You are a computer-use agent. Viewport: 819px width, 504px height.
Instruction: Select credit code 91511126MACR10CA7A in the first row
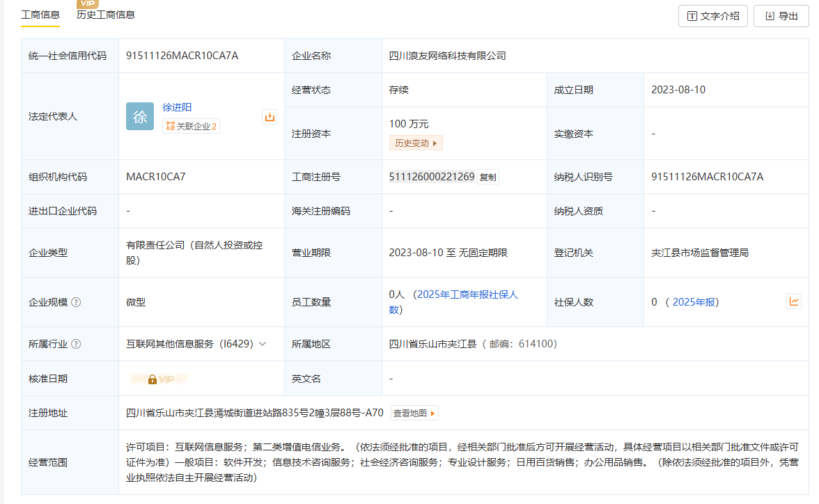pos(182,56)
